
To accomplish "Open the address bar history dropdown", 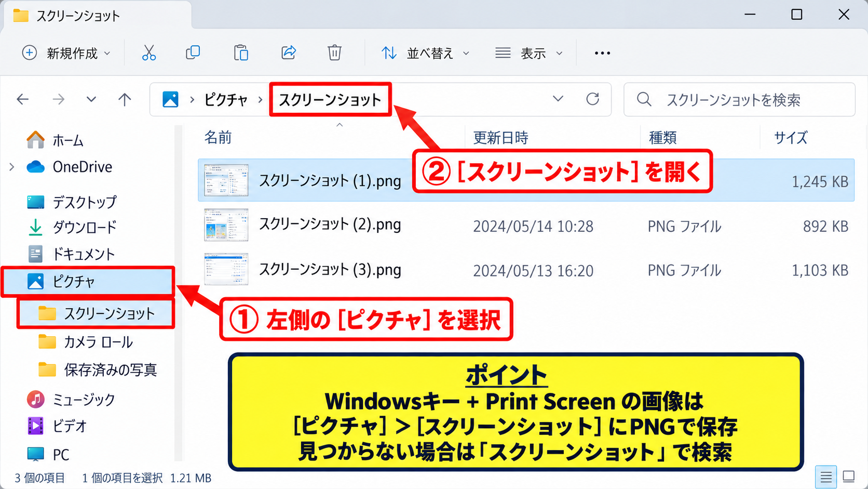I will click(558, 99).
